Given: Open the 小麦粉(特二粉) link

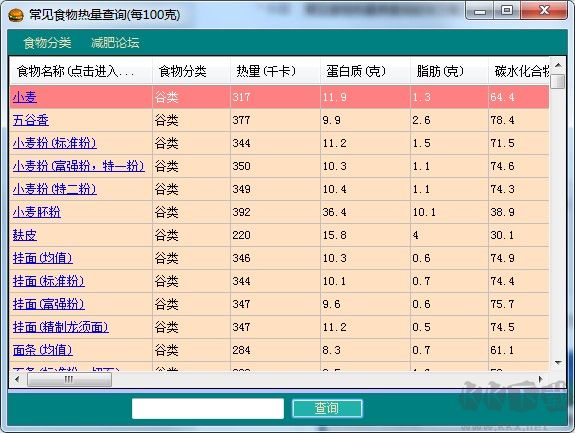Looking at the screenshot, I should pyautogui.click(x=55, y=189).
